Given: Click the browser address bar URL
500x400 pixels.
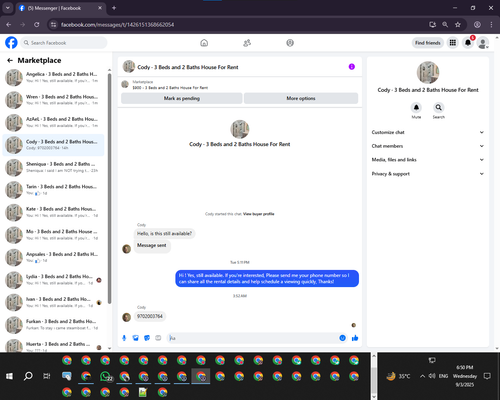Looking at the screenshot, I should pyautogui.click(x=117, y=25).
